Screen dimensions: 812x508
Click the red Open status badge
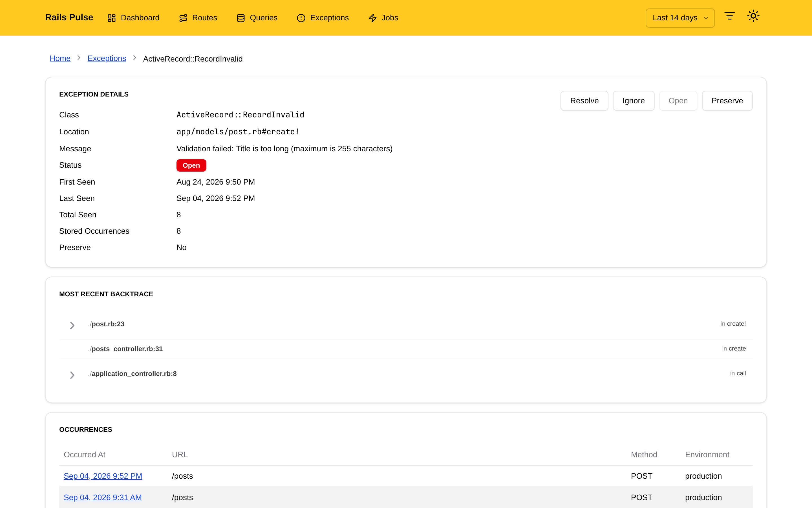click(x=191, y=165)
